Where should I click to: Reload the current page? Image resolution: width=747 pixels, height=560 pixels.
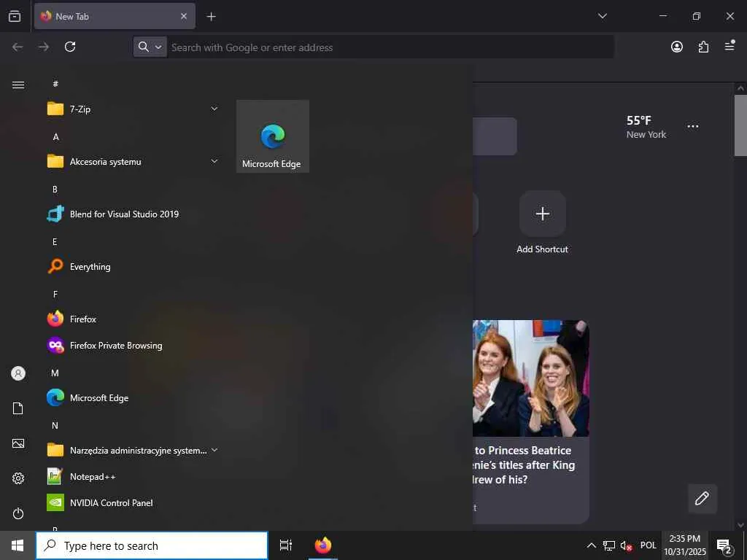point(70,47)
